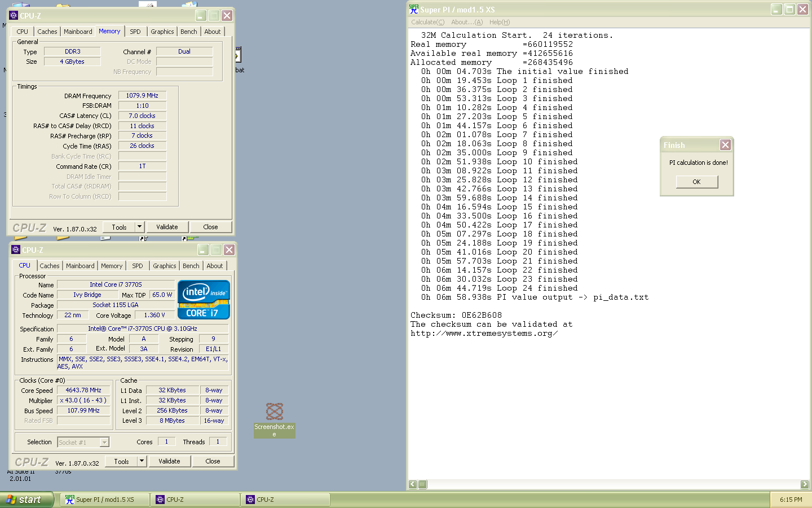Click Core Speed value 4643.78 MHz

(83, 390)
